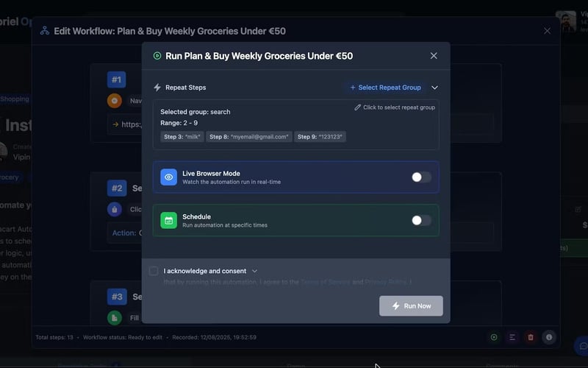
Task: Click the 'Recorded: 12/08/2025, 19:52:59' text
Action: pyautogui.click(x=214, y=337)
